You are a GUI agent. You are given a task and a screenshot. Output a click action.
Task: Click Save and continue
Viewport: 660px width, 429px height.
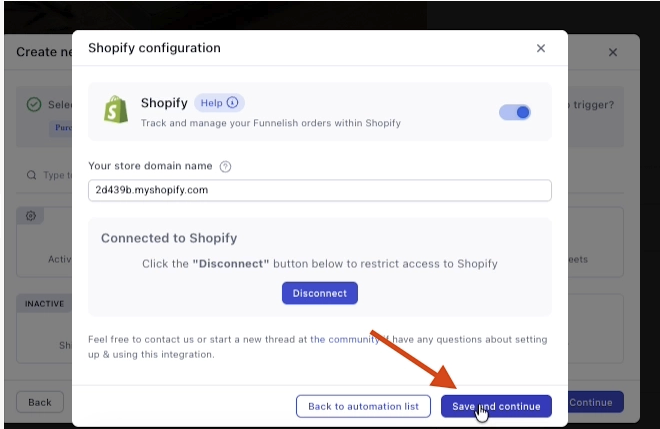coord(496,406)
